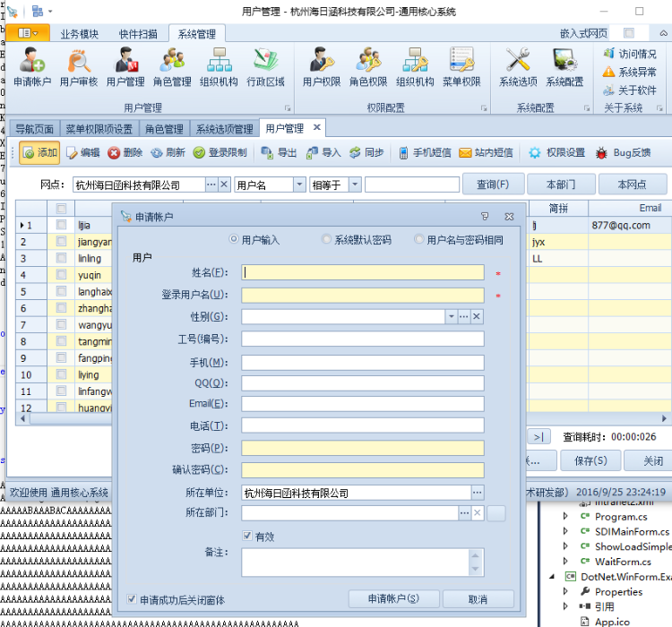The width and height of the screenshot is (672, 627).
Task: Open 菜单权限 configuration
Action: coord(461,67)
